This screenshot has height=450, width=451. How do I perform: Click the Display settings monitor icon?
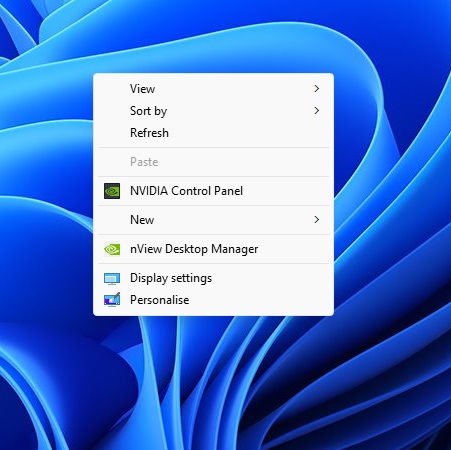tap(112, 278)
